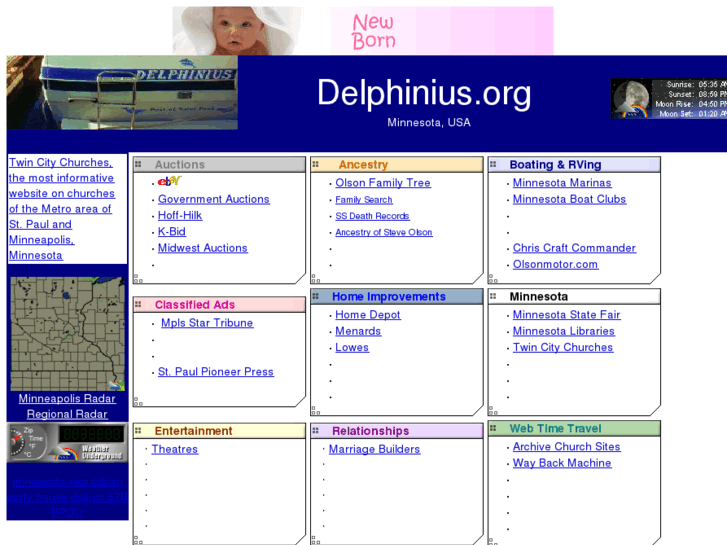Viewport: 727px width, 545px height.
Task: Open St. Paul Pioneer Press link
Action: (x=216, y=372)
